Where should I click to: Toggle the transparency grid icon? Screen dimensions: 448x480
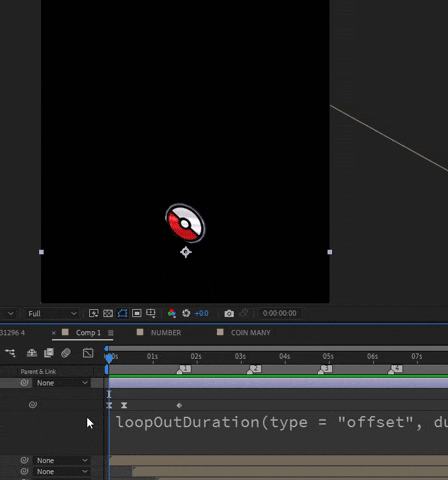pyautogui.click(x=108, y=313)
